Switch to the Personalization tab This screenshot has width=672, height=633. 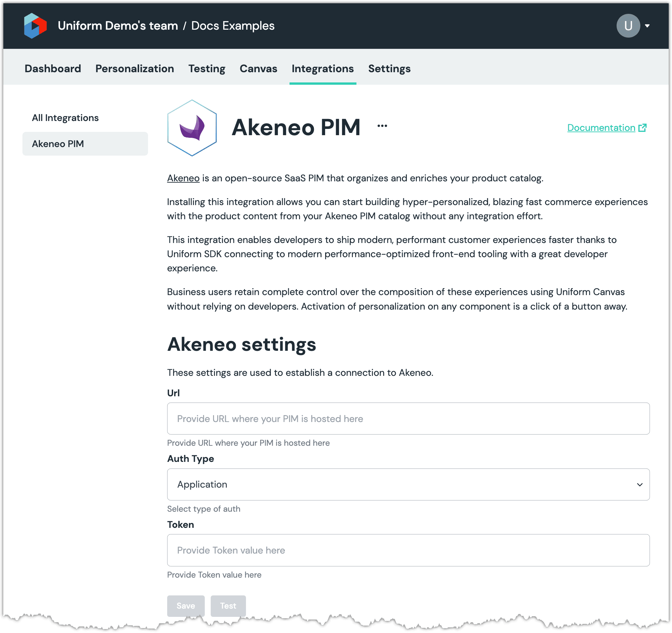click(135, 69)
